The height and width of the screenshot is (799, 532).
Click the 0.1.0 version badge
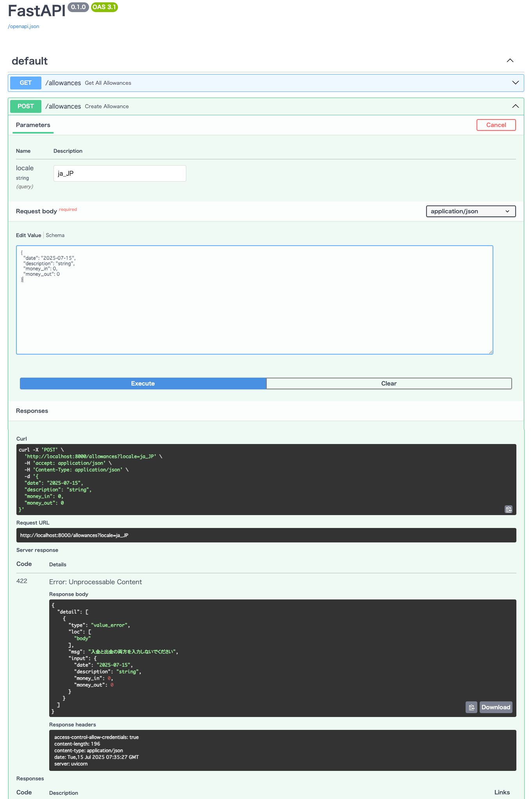tap(79, 7)
